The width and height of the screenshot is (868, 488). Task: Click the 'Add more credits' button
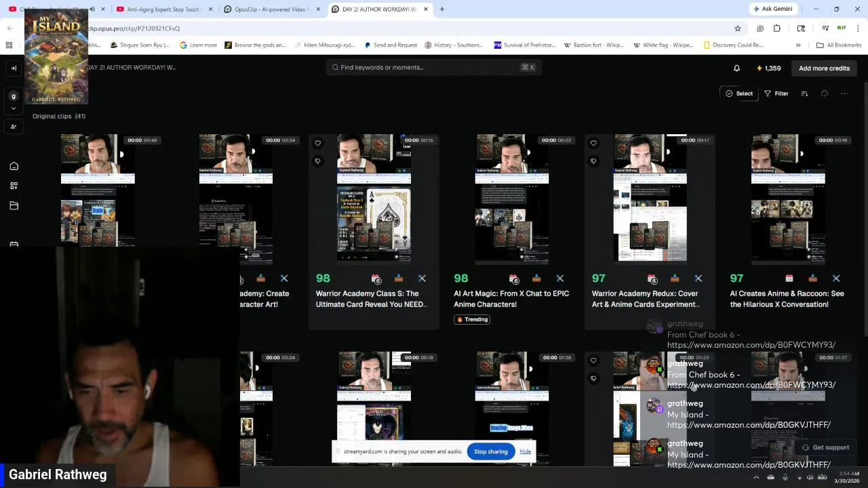[824, 68]
